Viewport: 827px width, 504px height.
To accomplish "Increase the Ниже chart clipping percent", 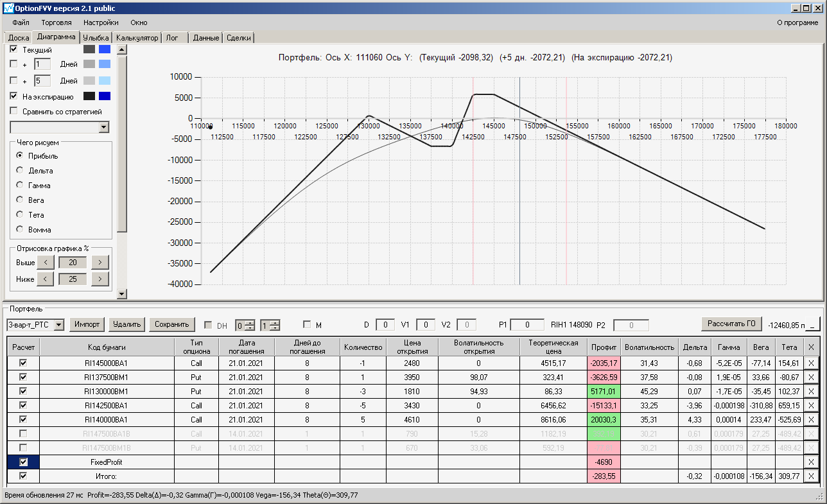I will click(x=100, y=279).
